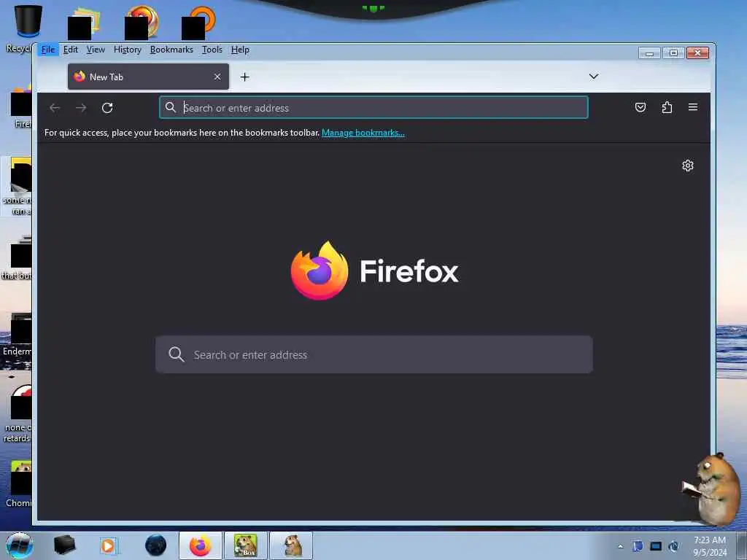Reload the current page
The image size is (747, 560).
tap(107, 108)
